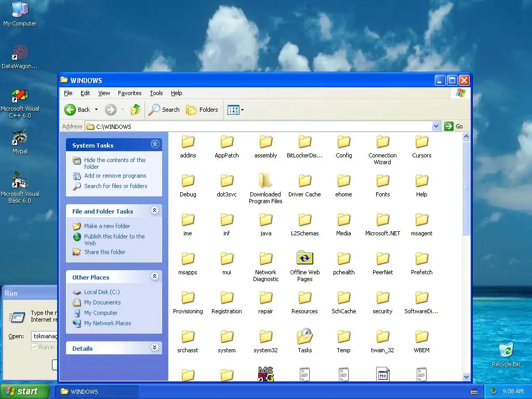Screen dimensions: 532x399
Task: Select the AppPatch folder
Action: (227, 147)
